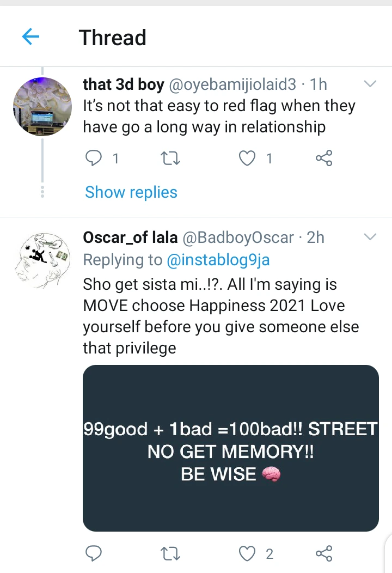This screenshot has width=392, height=573.
Task: Retweet that 3d boy's tweet
Action: coord(171,159)
